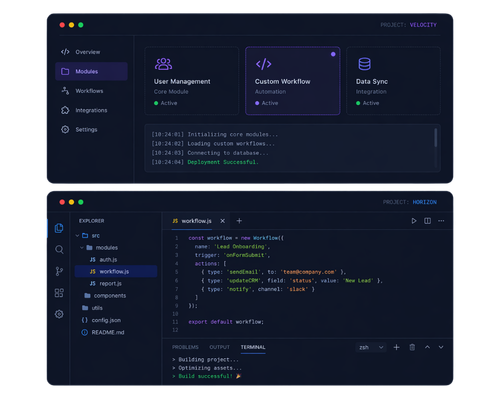
Task: Click the Settings gear icon in Velocity
Action: click(65, 129)
